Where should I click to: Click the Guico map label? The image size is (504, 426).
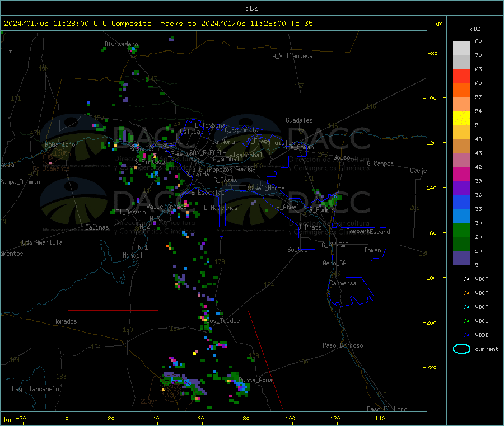coord(342,157)
